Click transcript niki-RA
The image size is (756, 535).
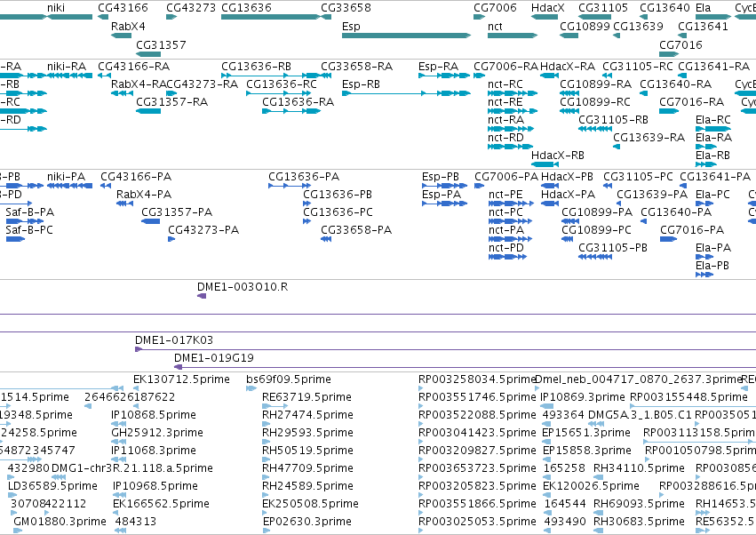[70, 76]
